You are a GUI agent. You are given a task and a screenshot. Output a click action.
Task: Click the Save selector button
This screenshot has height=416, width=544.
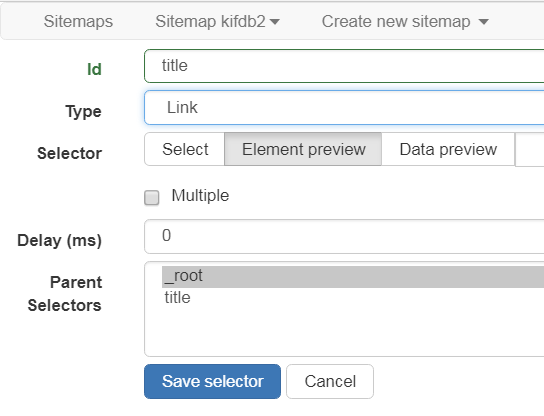pyautogui.click(x=212, y=381)
